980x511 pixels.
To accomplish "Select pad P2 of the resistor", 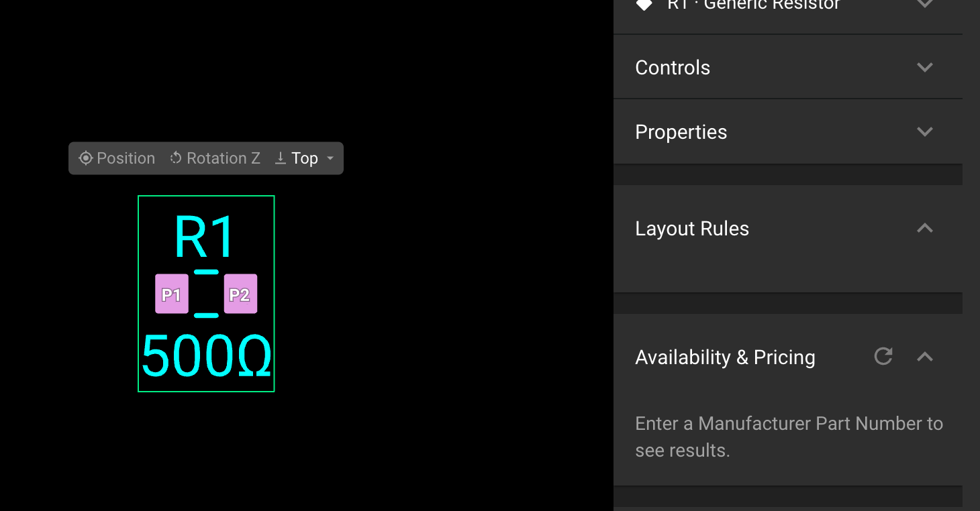I will 240,294.
